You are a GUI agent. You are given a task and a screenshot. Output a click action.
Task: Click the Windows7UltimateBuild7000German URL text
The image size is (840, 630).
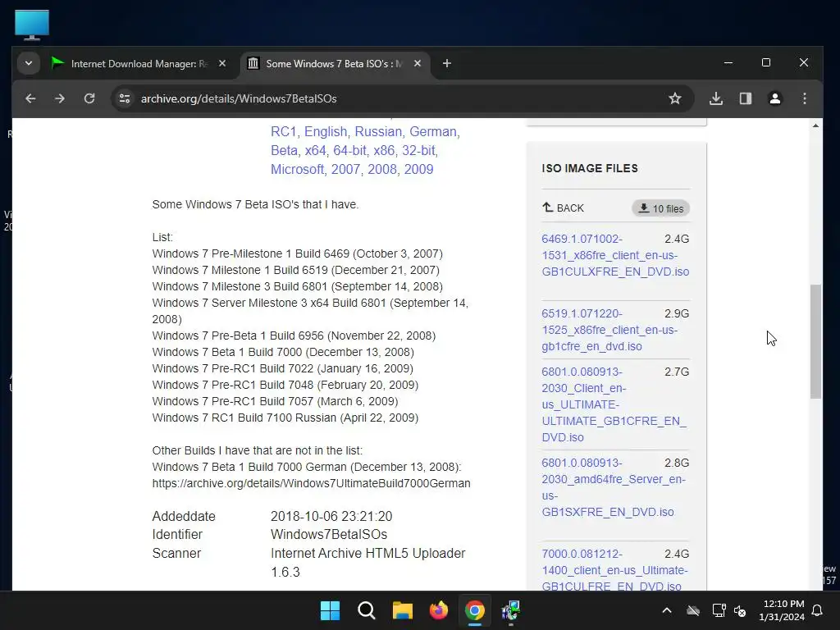311,483
